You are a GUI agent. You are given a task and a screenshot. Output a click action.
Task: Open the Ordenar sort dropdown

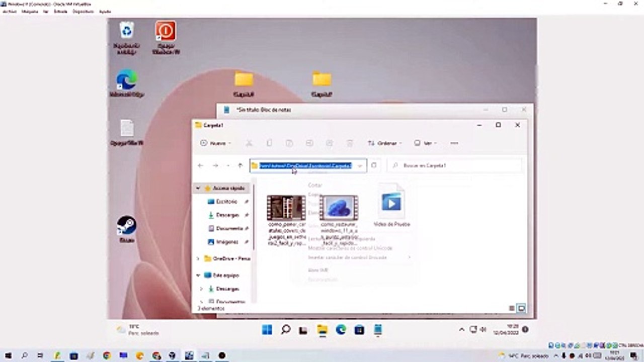[384, 143]
